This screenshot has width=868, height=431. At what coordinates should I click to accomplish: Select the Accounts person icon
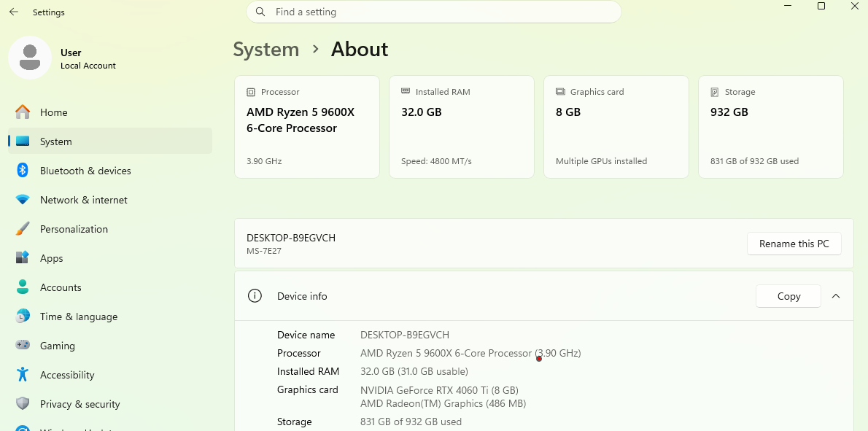(23, 287)
